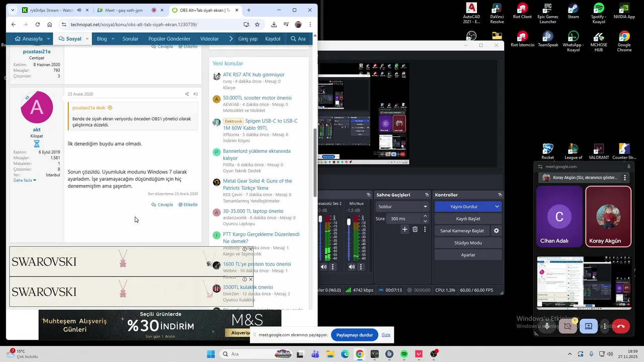Open Popüler Gönderiler menu item
Screen dimensions: 644x362
tap(169, 39)
